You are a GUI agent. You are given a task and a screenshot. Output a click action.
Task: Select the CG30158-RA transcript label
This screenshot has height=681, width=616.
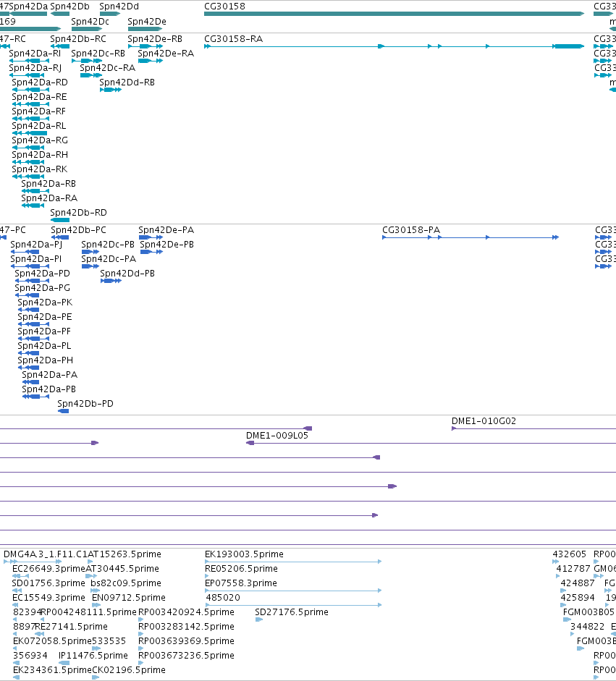tap(233, 38)
